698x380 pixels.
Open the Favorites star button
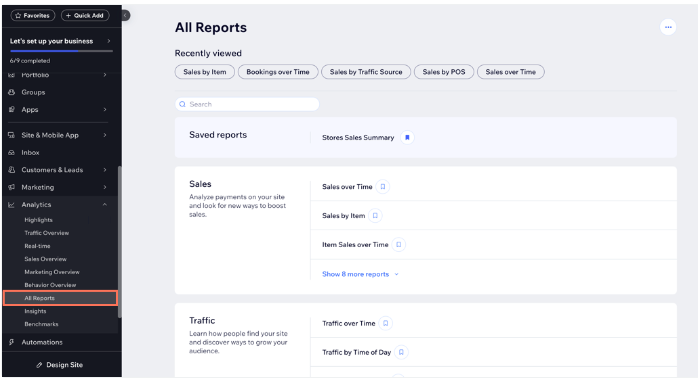[32, 16]
